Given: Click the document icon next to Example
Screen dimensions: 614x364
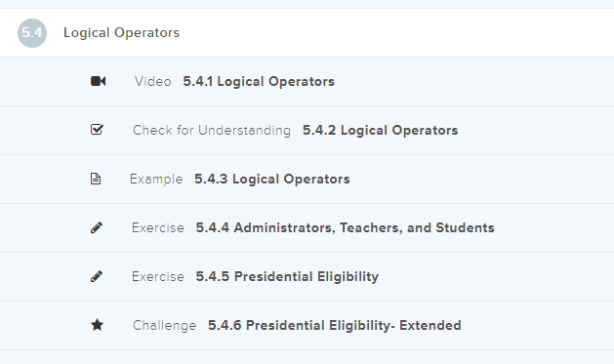Looking at the screenshot, I should coord(96,179).
